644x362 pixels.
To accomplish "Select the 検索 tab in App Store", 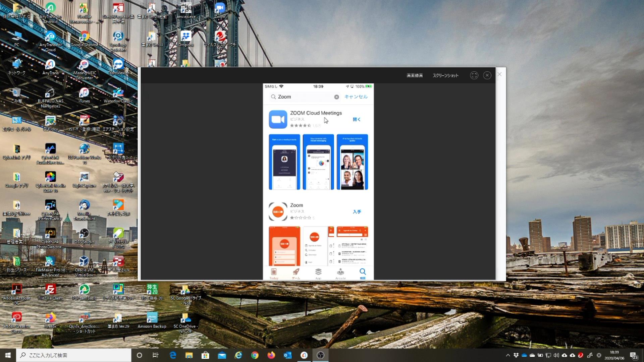I will [x=363, y=274].
